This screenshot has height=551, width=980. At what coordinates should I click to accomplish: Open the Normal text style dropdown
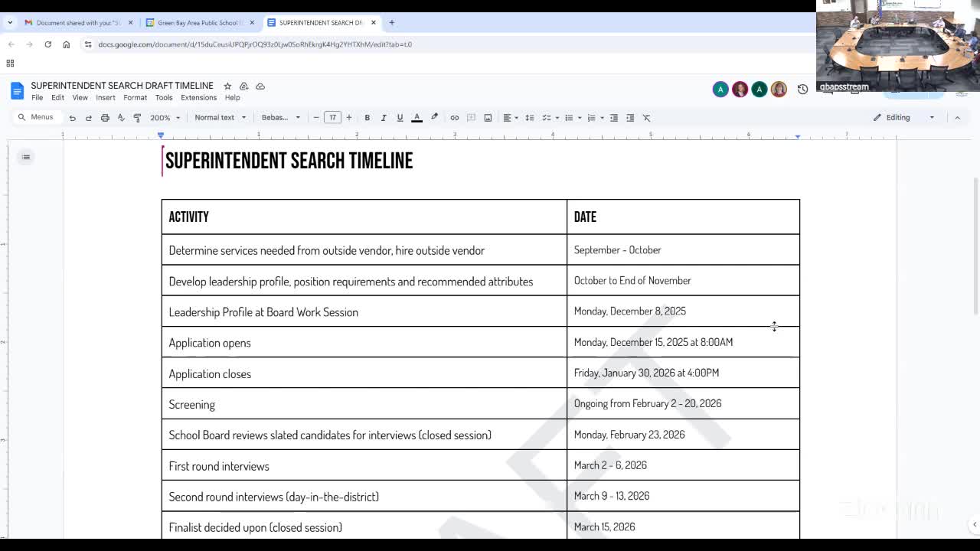click(220, 118)
